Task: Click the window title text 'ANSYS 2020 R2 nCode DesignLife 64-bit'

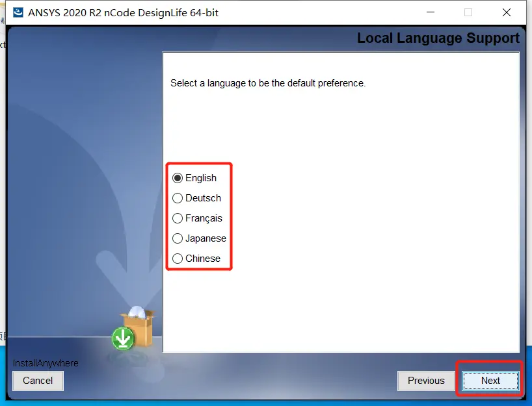Action: tap(123, 12)
